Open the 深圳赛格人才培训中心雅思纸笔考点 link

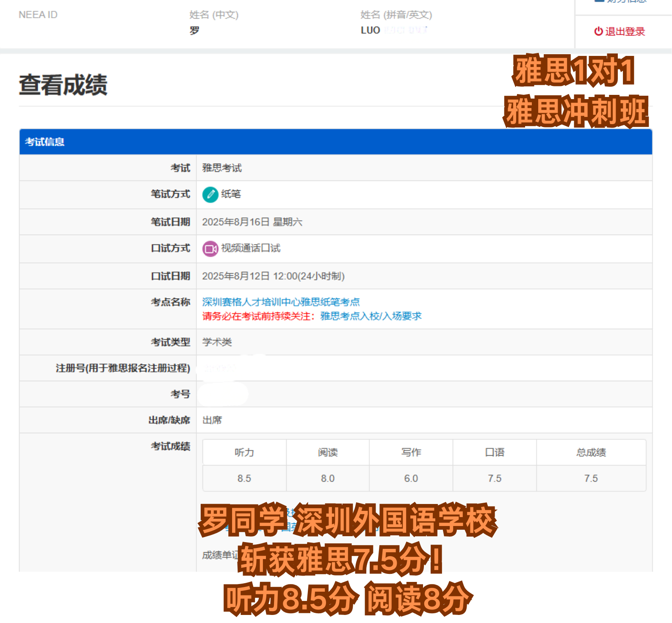click(281, 302)
